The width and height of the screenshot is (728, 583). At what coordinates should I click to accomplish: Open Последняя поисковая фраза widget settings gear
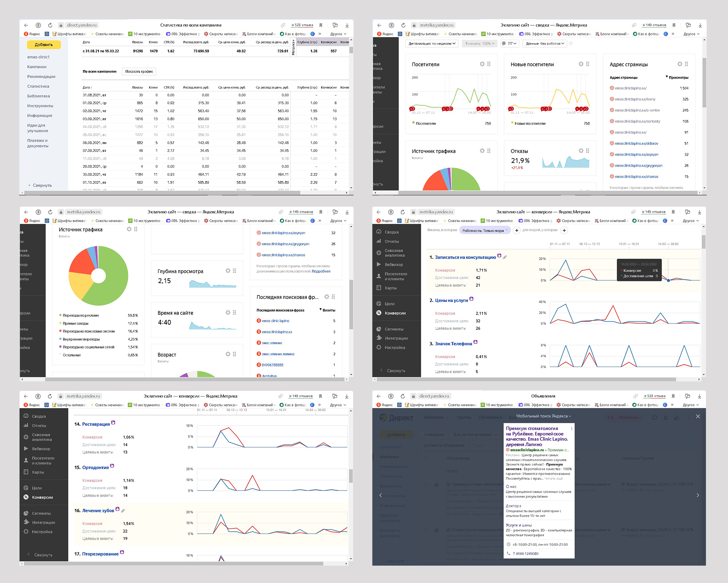pos(327,297)
